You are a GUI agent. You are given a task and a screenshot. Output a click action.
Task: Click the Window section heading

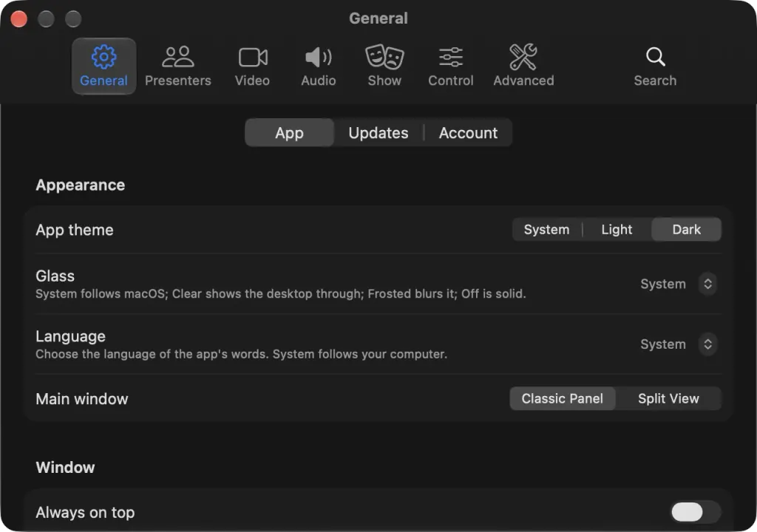pos(65,467)
